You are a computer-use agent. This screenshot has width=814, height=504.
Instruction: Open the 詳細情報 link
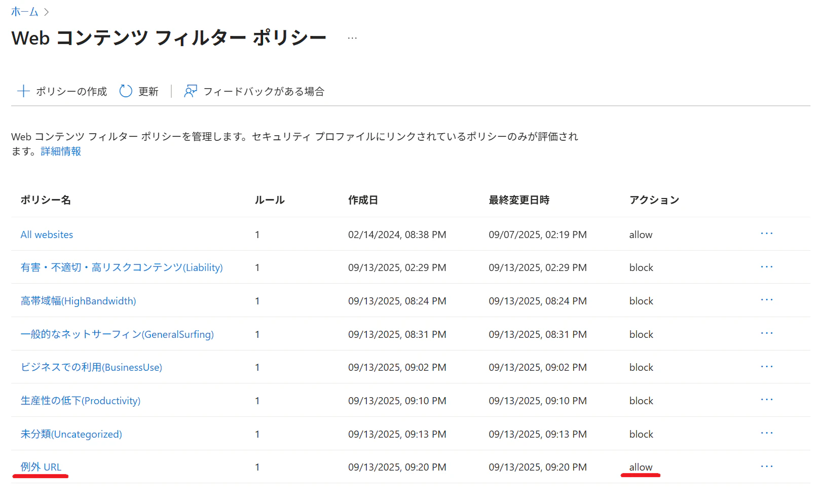coord(61,151)
